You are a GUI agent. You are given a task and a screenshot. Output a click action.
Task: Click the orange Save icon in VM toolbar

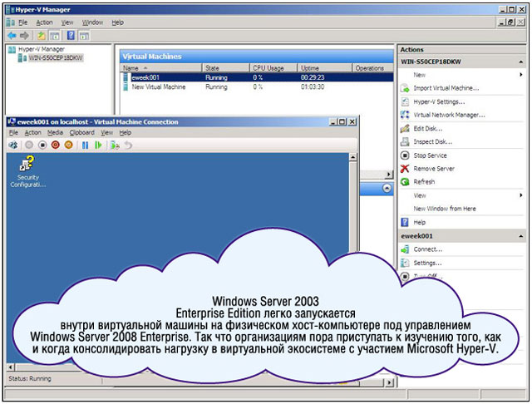68,145
